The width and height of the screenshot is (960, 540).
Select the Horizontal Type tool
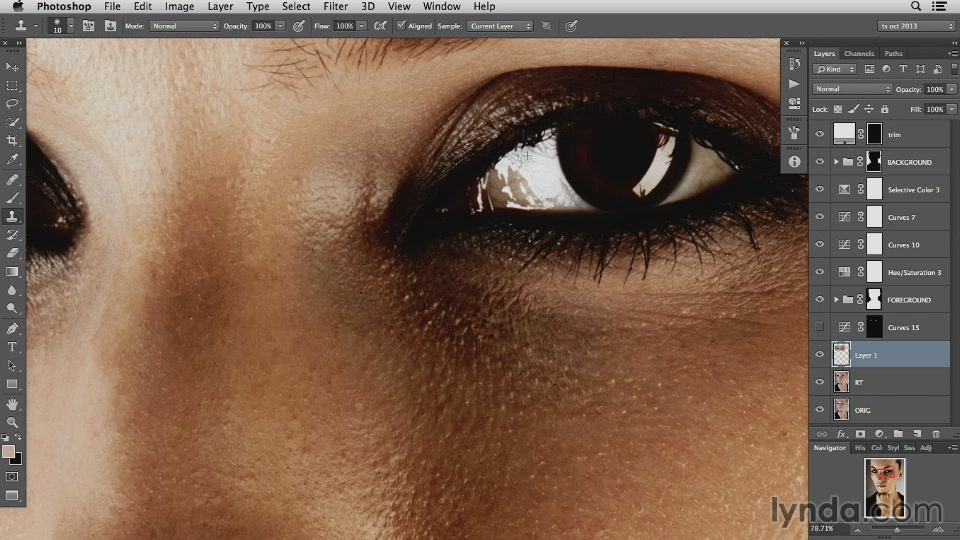(12, 347)
